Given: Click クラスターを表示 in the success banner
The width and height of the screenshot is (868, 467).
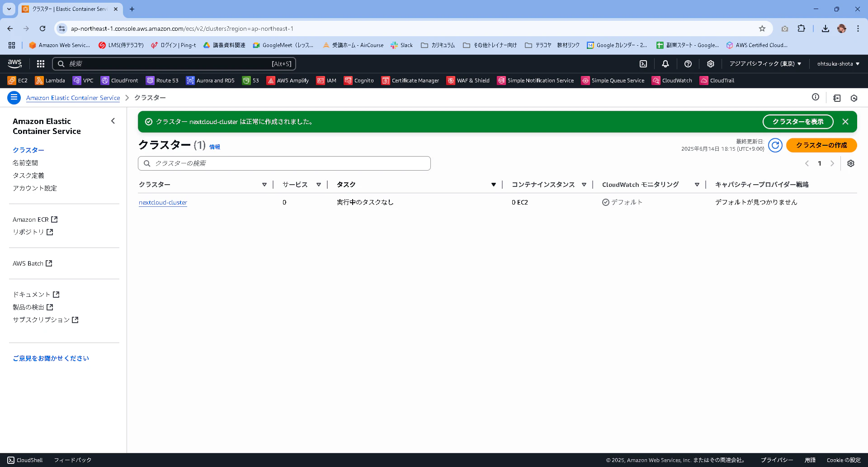Looking at the screenshot, I should [x=798, y=122].
